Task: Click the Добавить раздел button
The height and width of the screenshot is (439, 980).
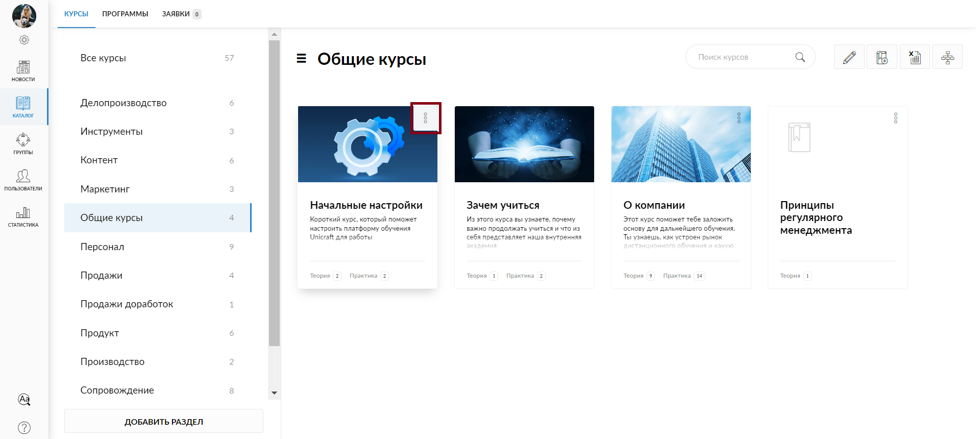Action: 164,422
